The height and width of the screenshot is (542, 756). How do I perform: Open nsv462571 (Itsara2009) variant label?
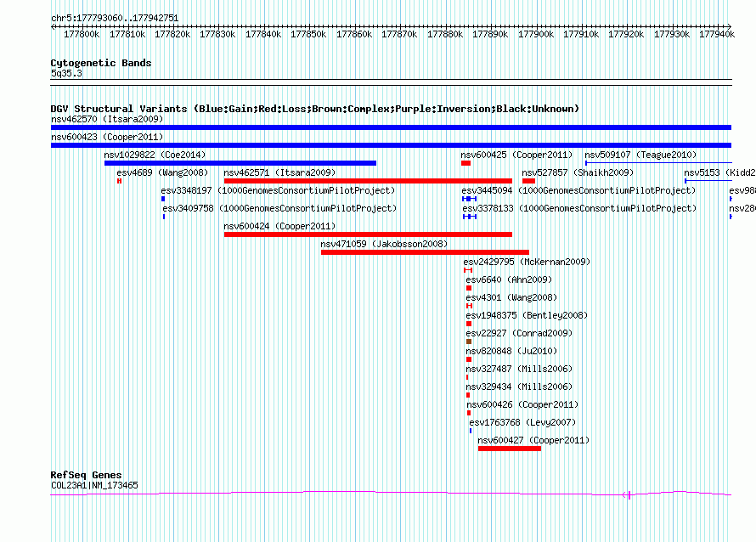point(279,172)
